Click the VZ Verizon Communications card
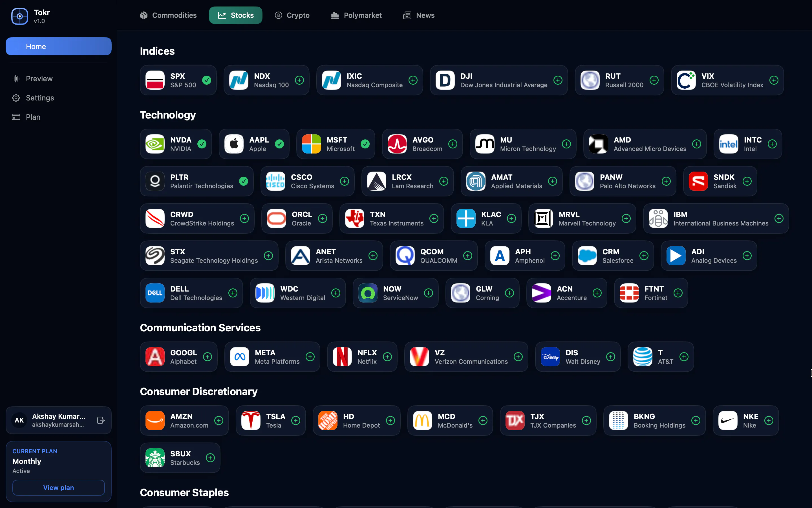Viewport: 812px width, 508px height. [466, 357]
